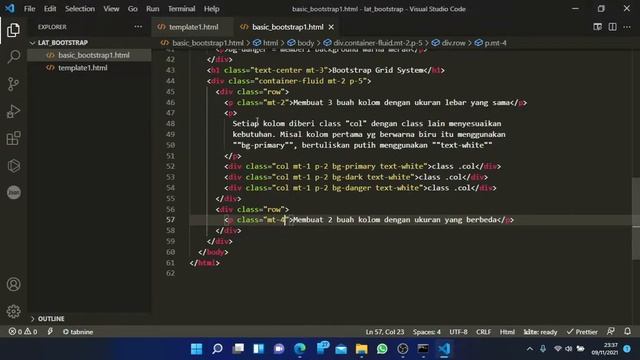640x360 pixels.
Task: Click the basic_bootstrap1.html breadcrumb
Action: pos(202,43)
